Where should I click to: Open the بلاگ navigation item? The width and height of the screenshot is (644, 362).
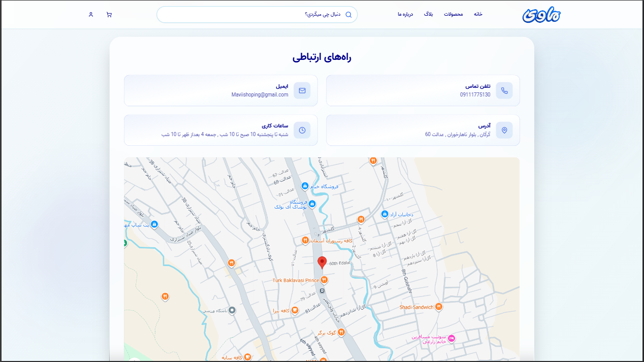coord(429,14)
